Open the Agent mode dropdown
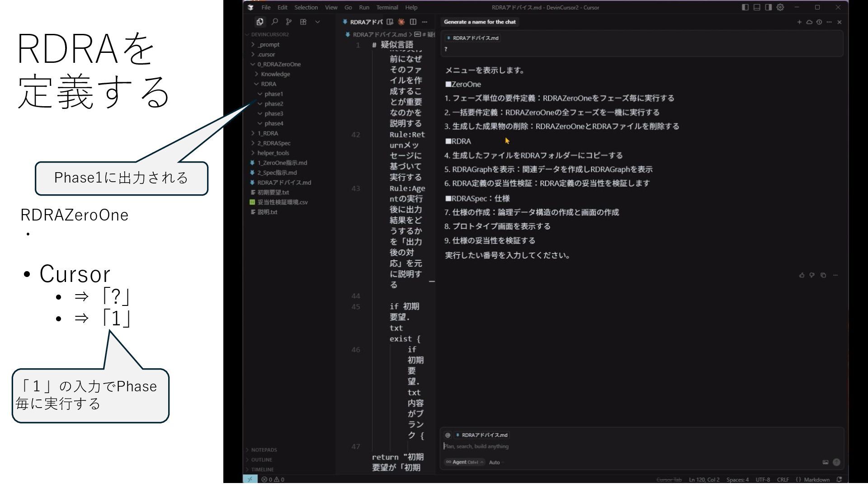868x488 pixels. 464,462
